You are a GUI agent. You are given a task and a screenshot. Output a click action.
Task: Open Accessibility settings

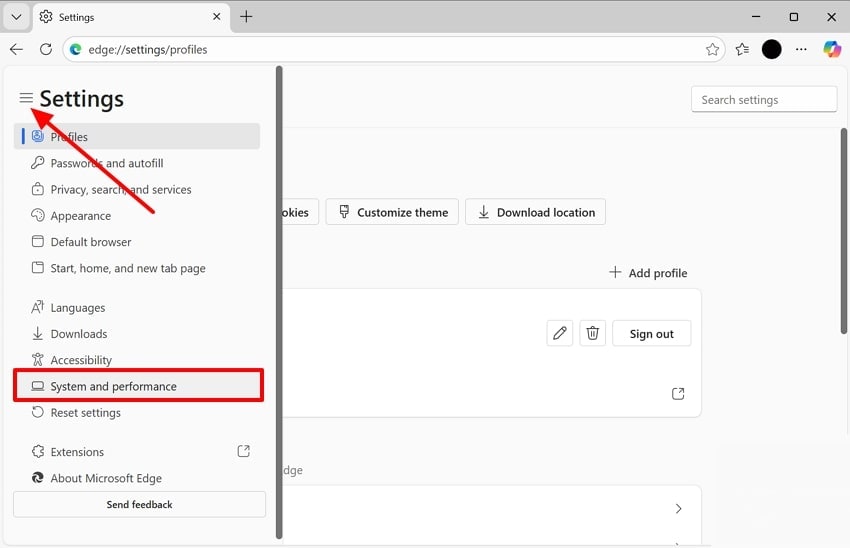[137, 360]
